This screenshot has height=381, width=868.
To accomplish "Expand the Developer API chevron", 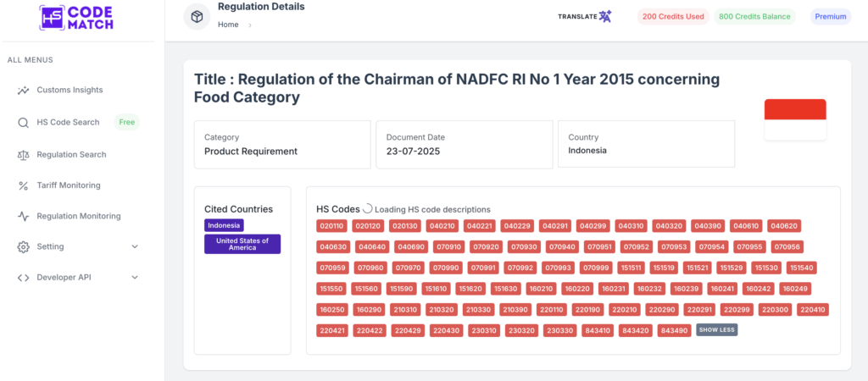I will 135,278.
